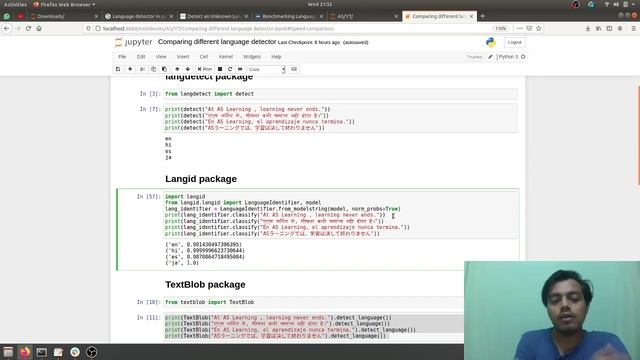This screenshot has height=360, width=640.
Task: Go forward with the browser forward arrow
Action: 18,29
